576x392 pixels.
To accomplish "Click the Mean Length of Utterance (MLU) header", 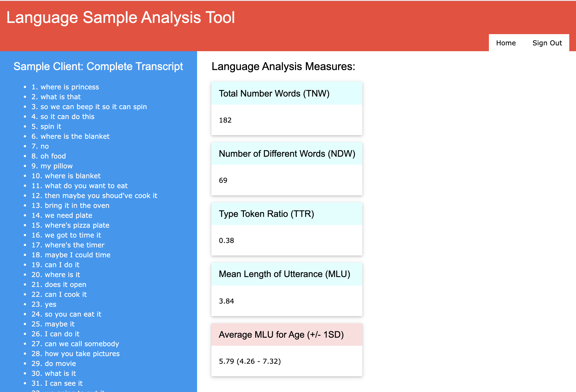I will (284, 274).
